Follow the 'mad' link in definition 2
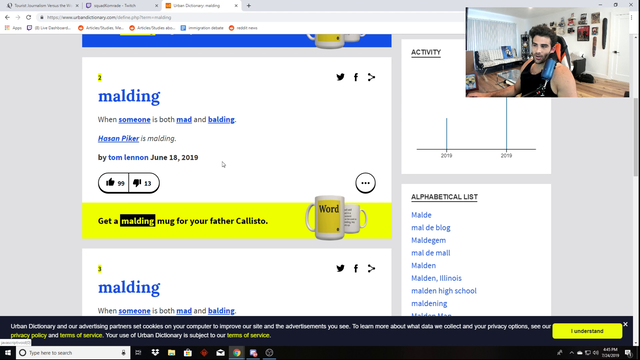 pos(184,120)
